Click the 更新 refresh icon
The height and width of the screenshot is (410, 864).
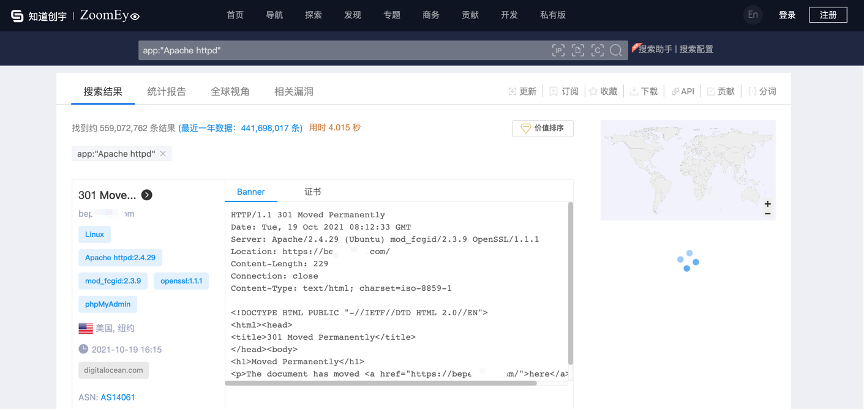click(512, 91)
